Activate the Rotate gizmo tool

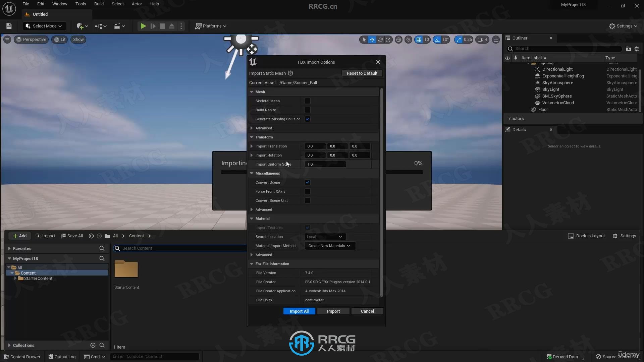pyautogui.click(x=380, y=40)
